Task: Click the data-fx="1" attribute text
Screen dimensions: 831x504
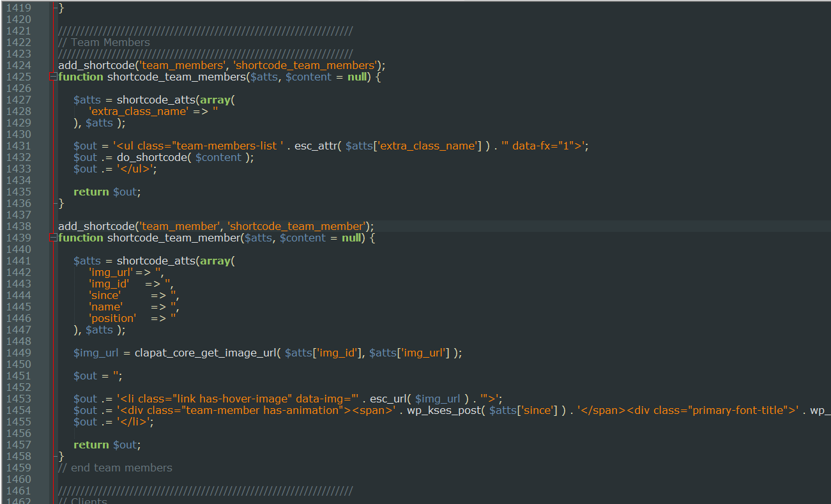Action: pyautogui.click(x=543, y=146)
